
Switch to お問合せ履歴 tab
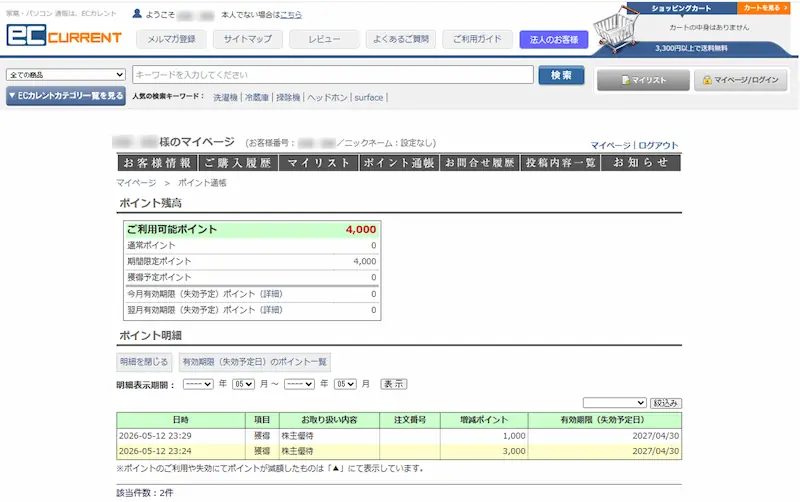(480, 163)
